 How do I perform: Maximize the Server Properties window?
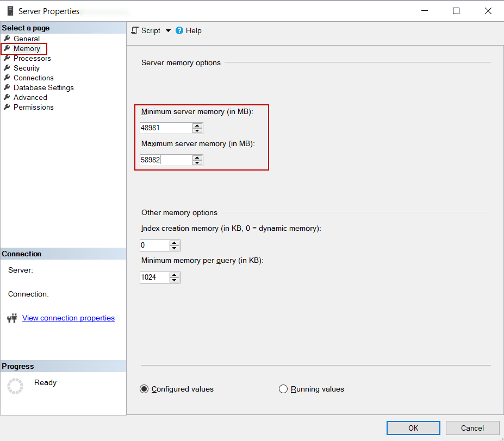(456, 11)
